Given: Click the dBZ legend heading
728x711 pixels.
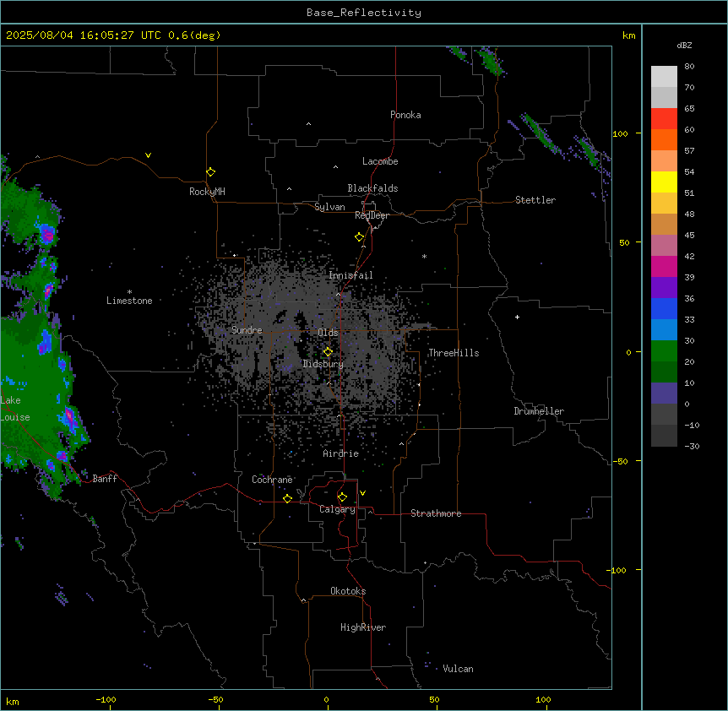Looking at the screenshot, I should tap(684, 46).
